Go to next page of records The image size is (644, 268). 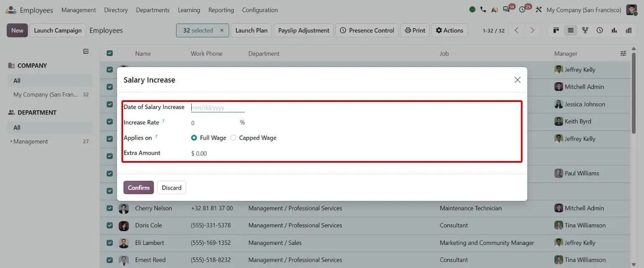(x=532, y=30)
